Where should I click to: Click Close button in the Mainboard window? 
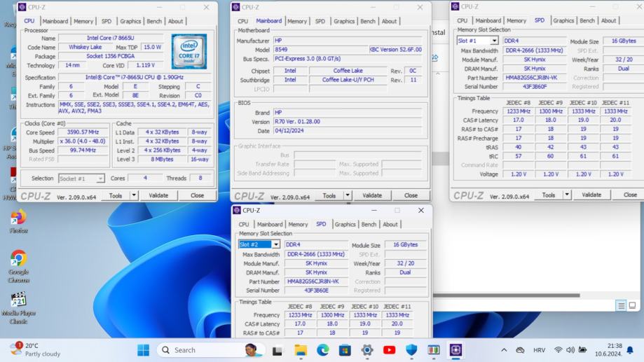tap(411, 196)
